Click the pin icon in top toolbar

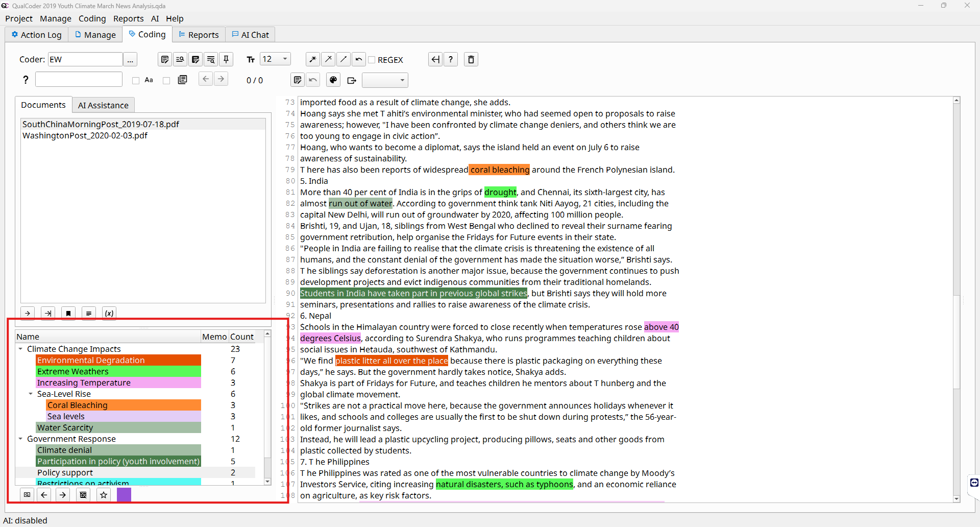click(226, 60)
